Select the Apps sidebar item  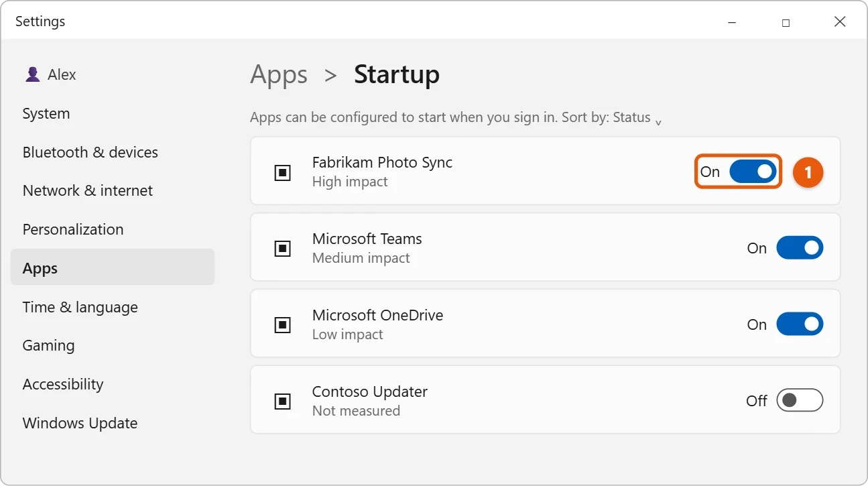pos(113,267)
